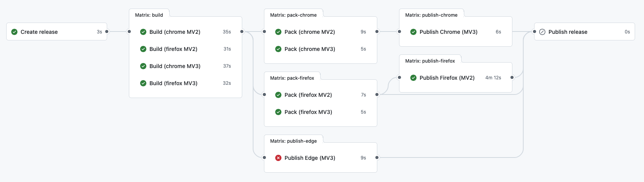Open the skipped Publish release job
Screen dimensions: 644x182
point(585,31)
